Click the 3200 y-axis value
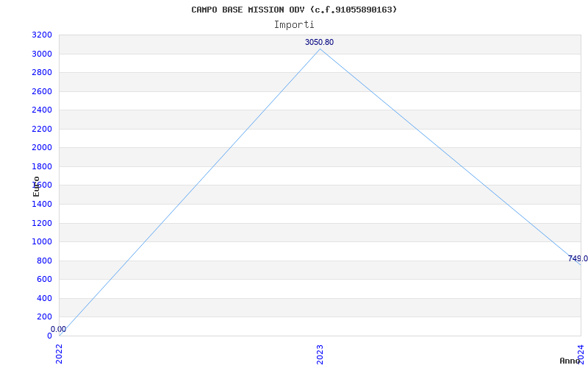Image resolution: width=588 pixels, height=368 pixels. click(42, 35)
